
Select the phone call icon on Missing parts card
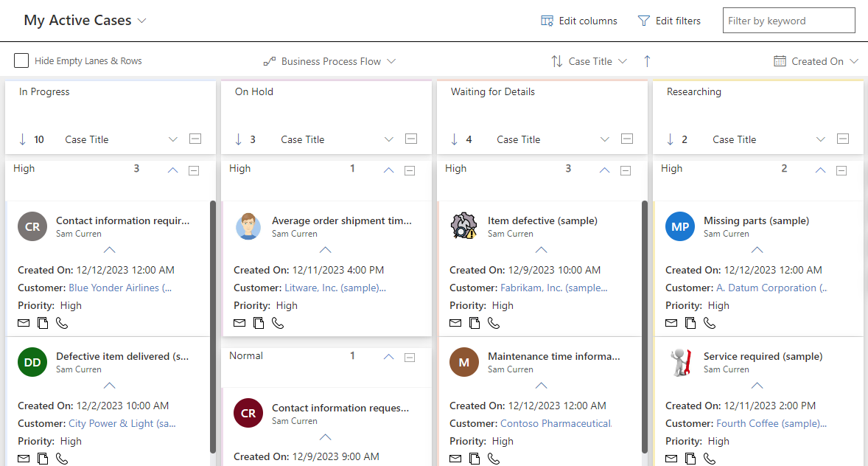click(x=709, y=323)
